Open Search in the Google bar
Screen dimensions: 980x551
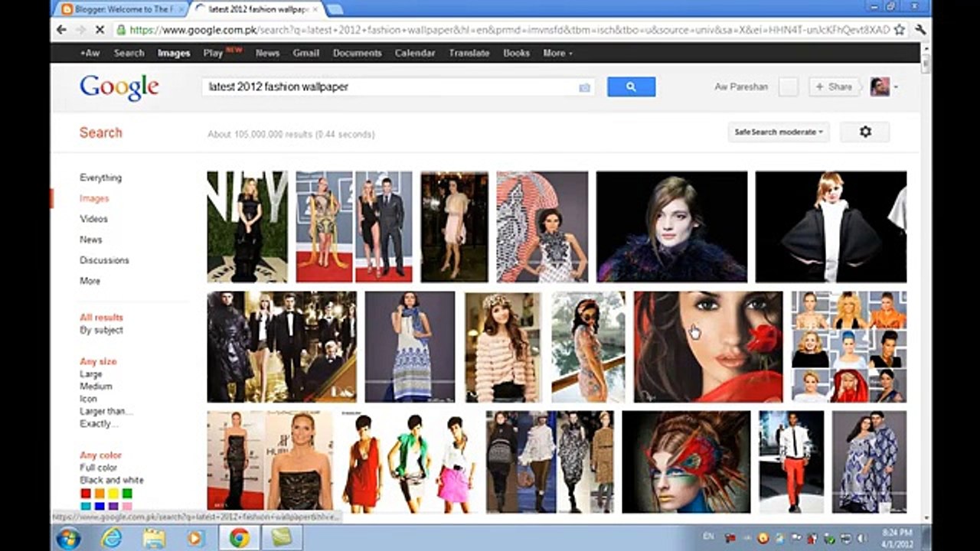click(x=129, y=53)
